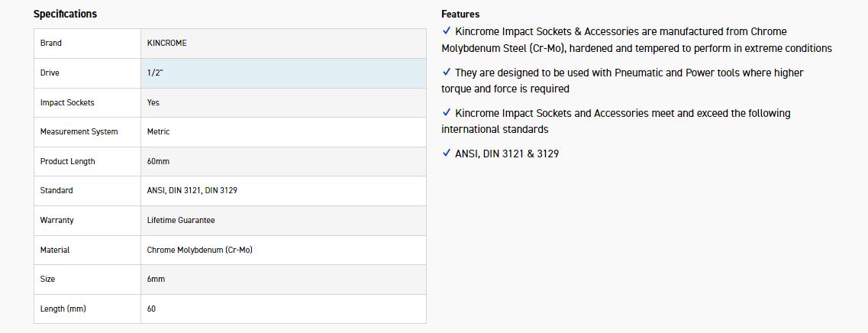868x333 pixels.
Task: Click the Impact Sockets row label
Action: [x=67, y=102]
